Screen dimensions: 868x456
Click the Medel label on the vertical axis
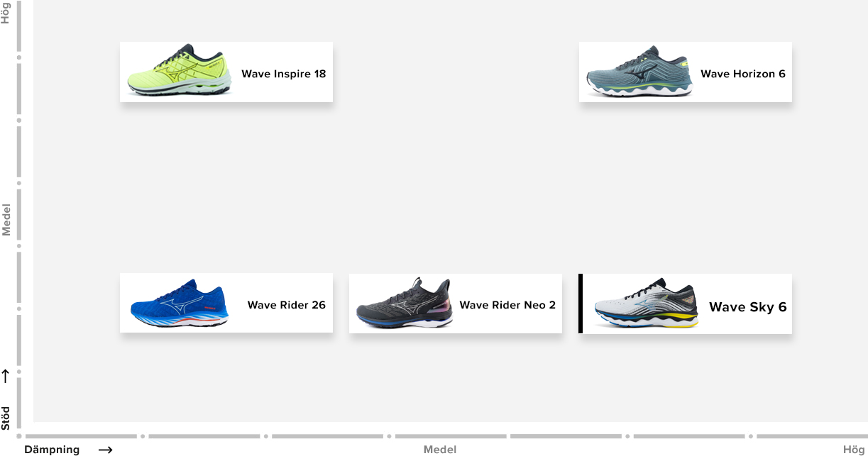click(x=6, y=219)
